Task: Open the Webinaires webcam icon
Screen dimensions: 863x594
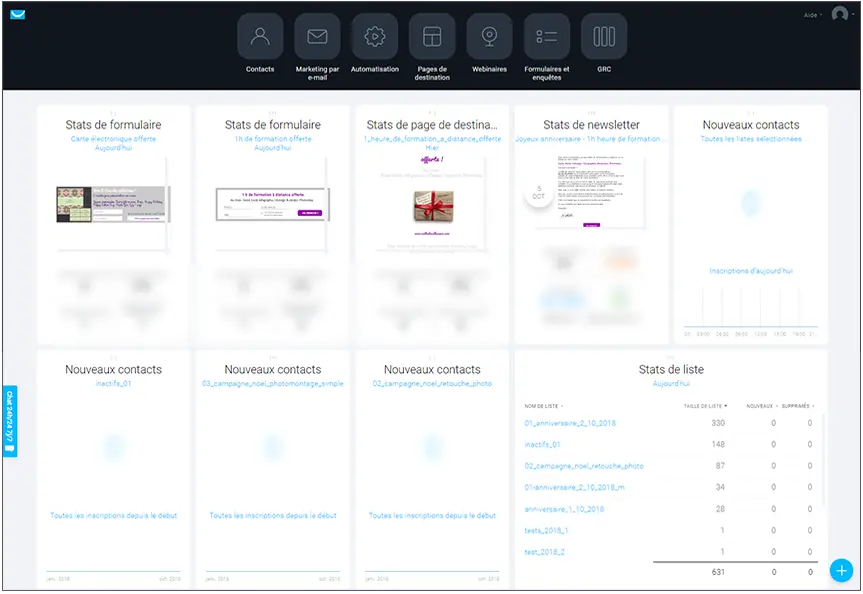Action: (489, 36)
